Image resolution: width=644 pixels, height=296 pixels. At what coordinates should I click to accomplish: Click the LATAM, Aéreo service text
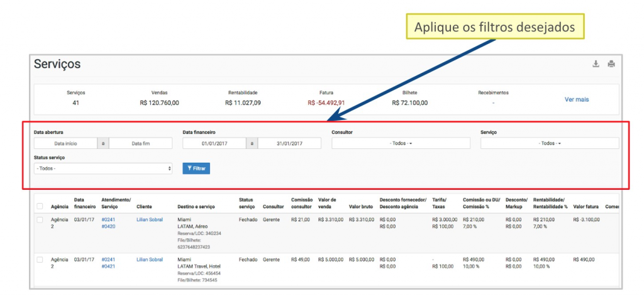tap(192, 226)
